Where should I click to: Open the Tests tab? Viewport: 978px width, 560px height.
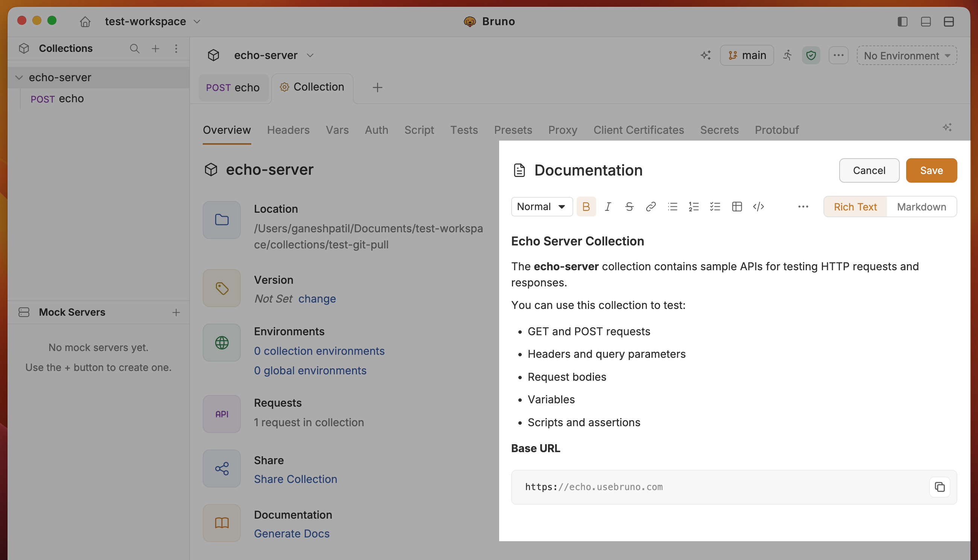464,130
